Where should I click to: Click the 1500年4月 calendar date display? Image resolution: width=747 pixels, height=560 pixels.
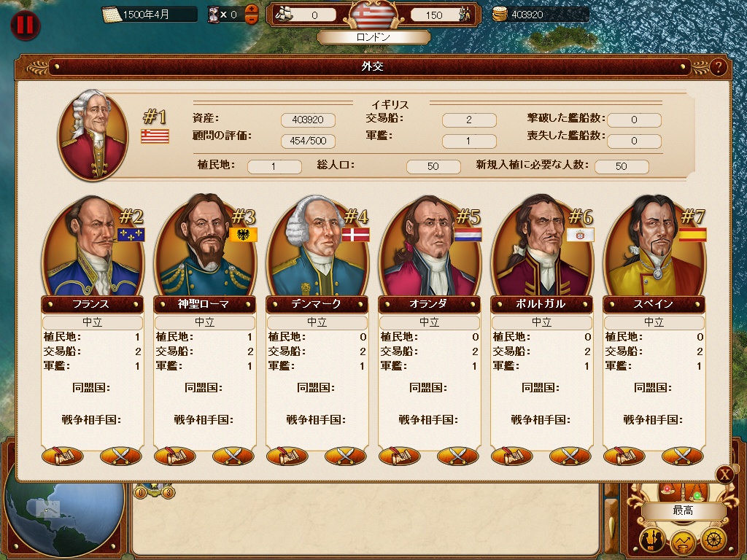tap(150, 15)
